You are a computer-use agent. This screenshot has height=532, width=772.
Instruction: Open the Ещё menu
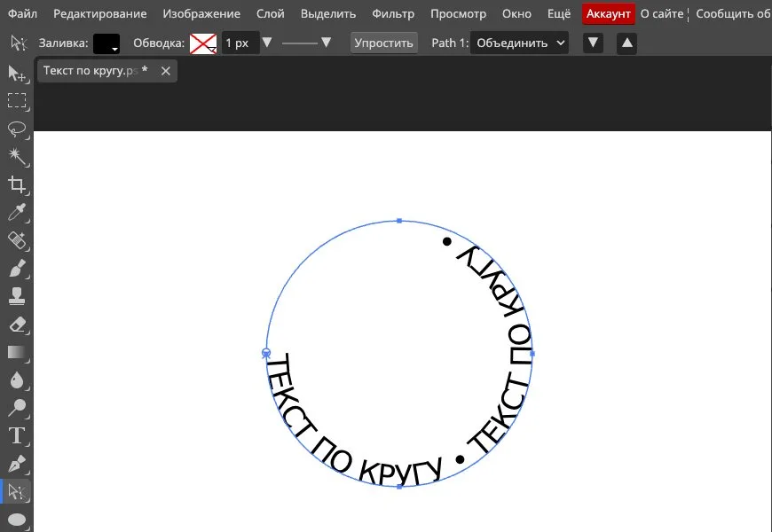click(559, 14)
